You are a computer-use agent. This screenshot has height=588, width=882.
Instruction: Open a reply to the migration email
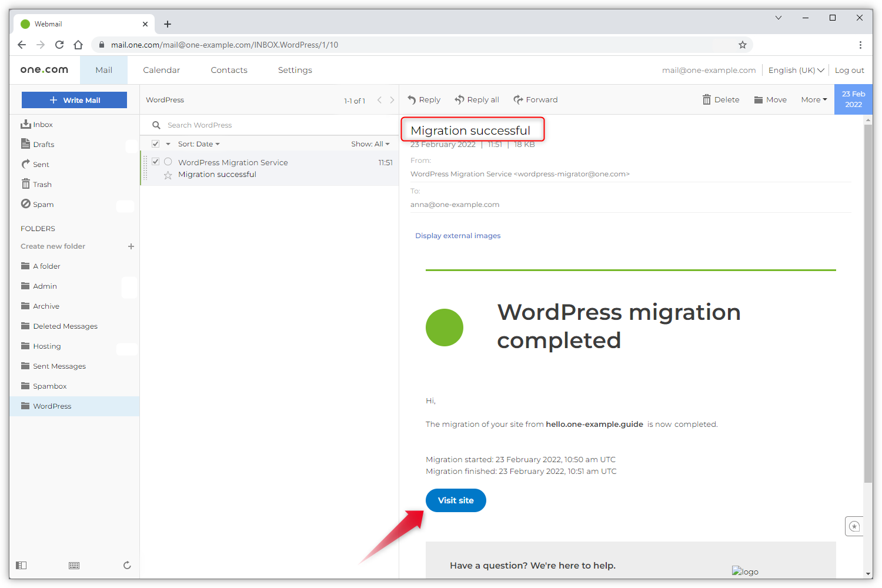click(423, 99)
